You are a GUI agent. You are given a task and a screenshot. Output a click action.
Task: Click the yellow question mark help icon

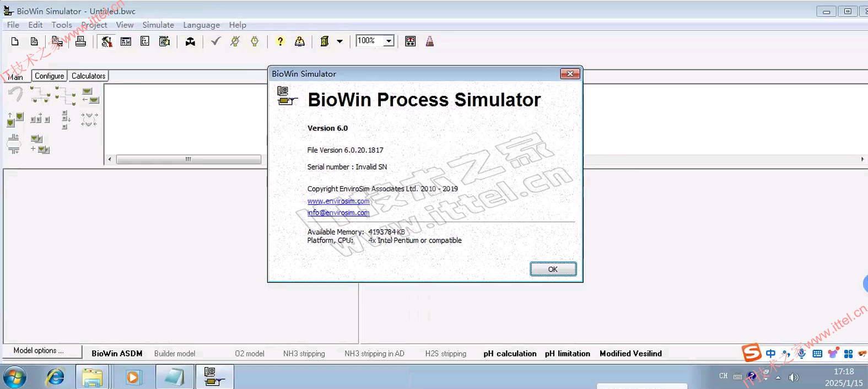(x=280, y=41)
